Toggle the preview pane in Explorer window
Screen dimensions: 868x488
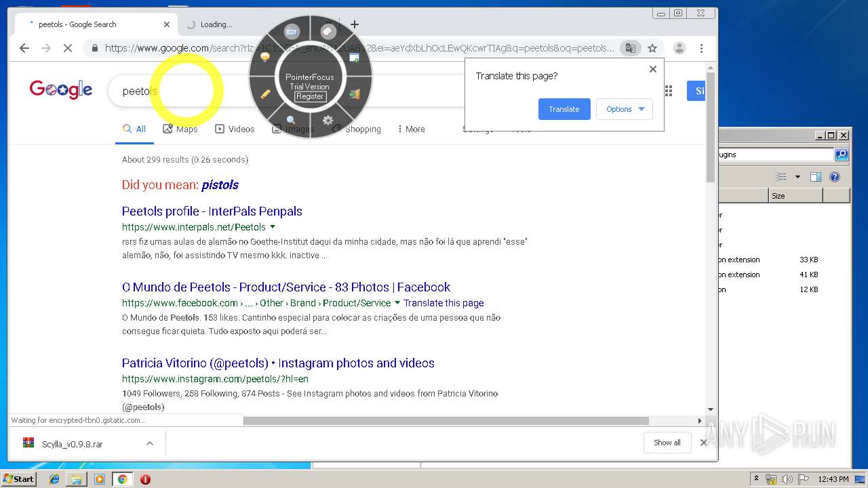pos(816,177)
